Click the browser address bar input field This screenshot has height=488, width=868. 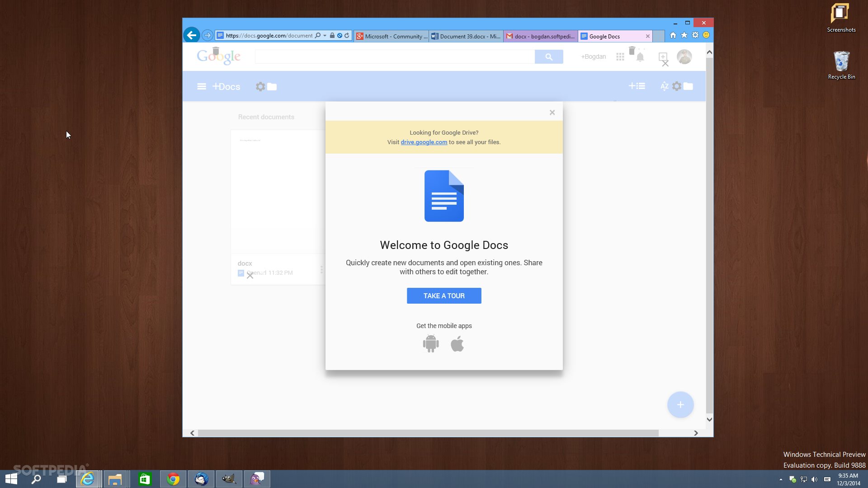point(269,36)
